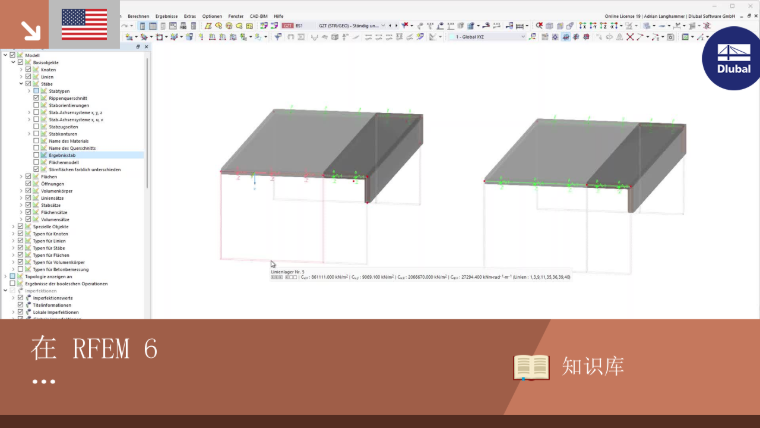Collapse the Stäbe tree node

tap(21, 84)
